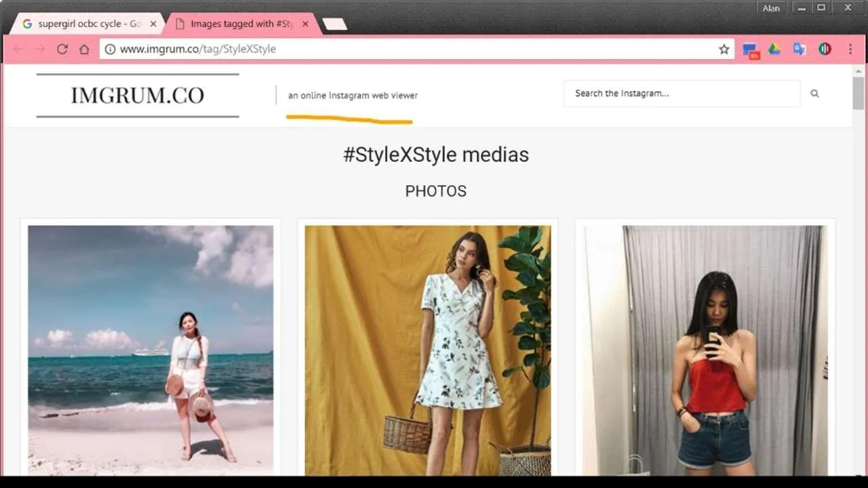
Task: Go to the browser home page icon
Action: tap(84, 49)
